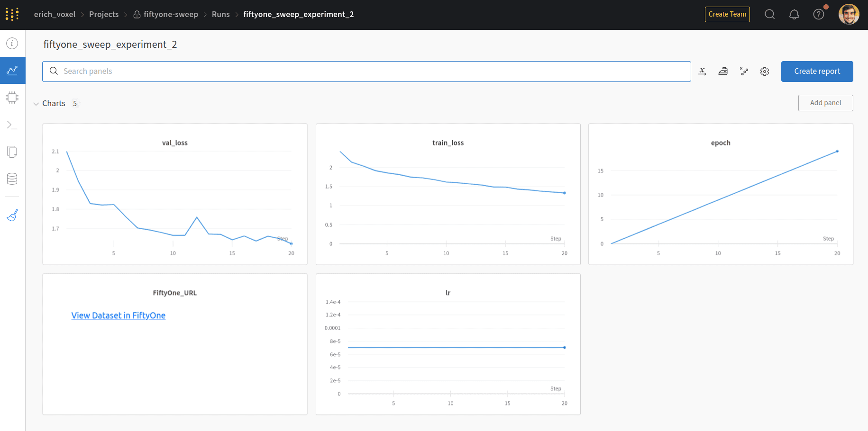Open x-axis settings icon beside search
Viewport: 868px width, 431px height.
tap(703, 72)
